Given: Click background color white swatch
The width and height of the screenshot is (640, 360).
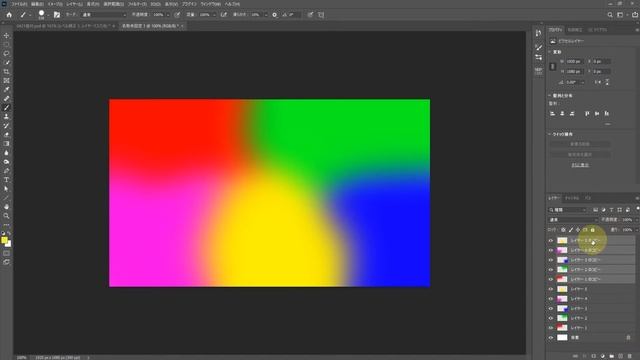Looking at the screenshot, I should [x=8, y=244].
